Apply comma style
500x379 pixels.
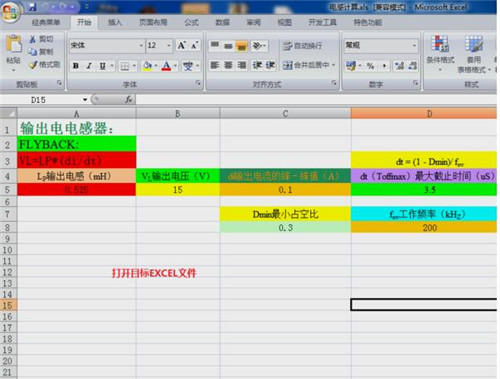click(x=384, y=66)
